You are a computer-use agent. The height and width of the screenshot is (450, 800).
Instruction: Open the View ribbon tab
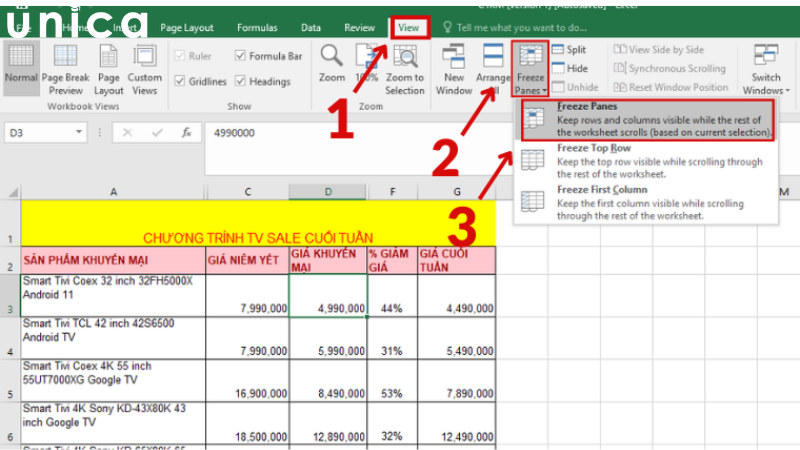click(409, 28)
